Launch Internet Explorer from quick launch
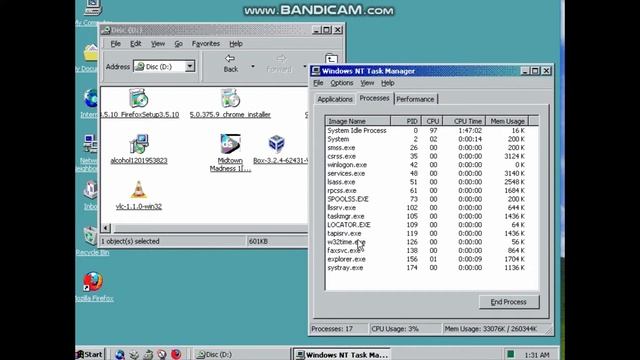 click(120, 354)
